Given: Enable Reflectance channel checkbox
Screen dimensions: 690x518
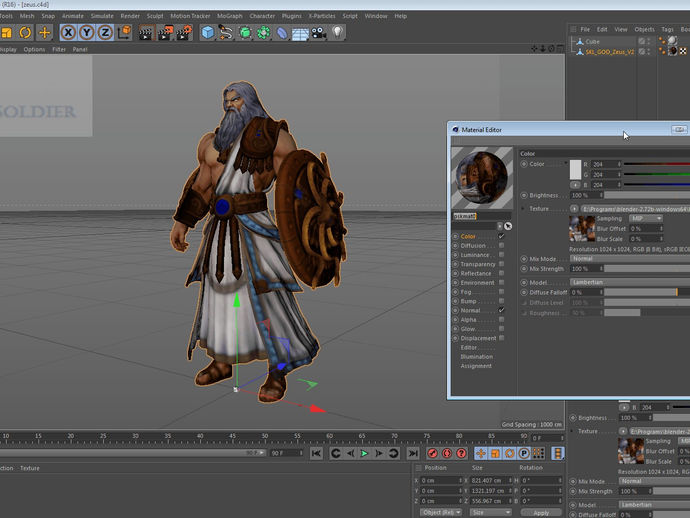Looking at the screenshot, I should pyautogui.click(x=501, y=273).
